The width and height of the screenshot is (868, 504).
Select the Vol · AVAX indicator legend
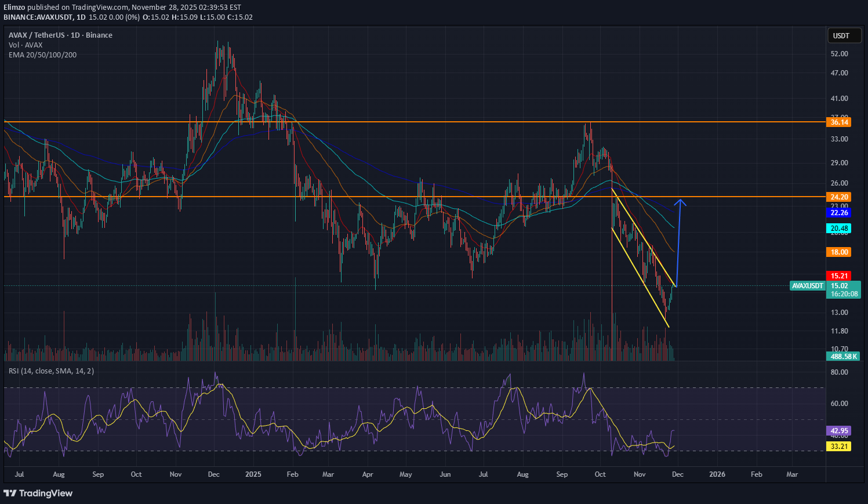point(26,45)
